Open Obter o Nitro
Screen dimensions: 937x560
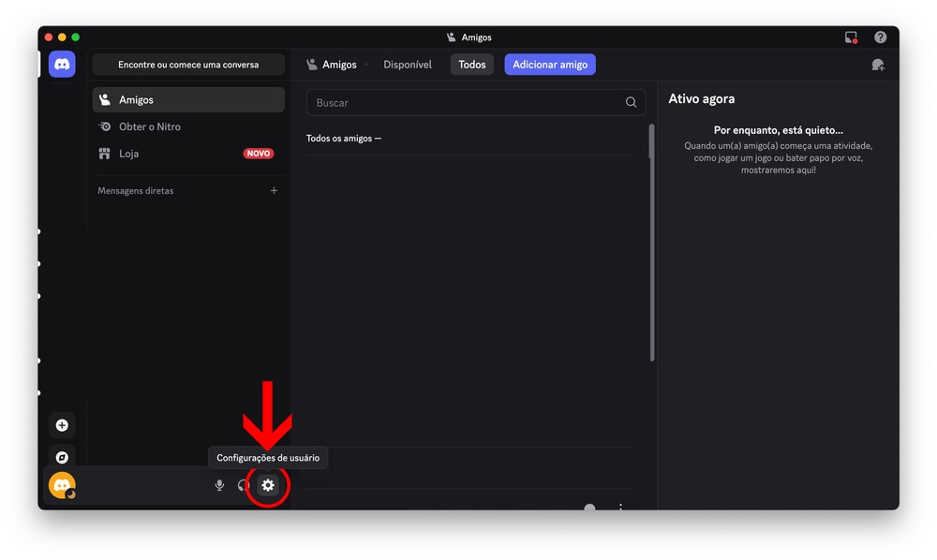pos(150,126)
